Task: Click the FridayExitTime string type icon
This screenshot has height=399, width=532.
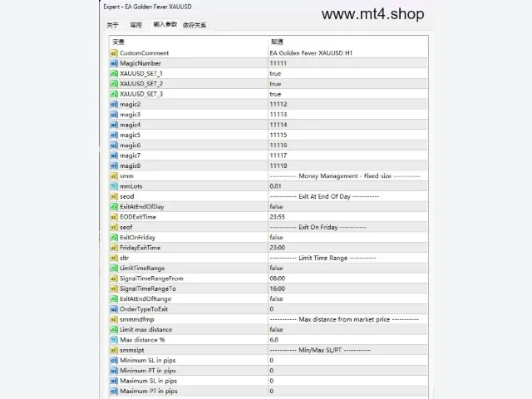Action: tap(114, 248)
